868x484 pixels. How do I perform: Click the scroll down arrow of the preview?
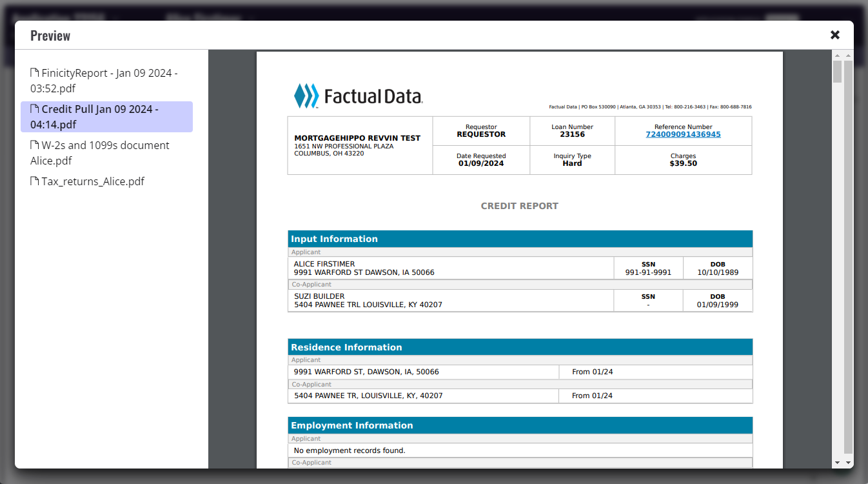point(837,463)
